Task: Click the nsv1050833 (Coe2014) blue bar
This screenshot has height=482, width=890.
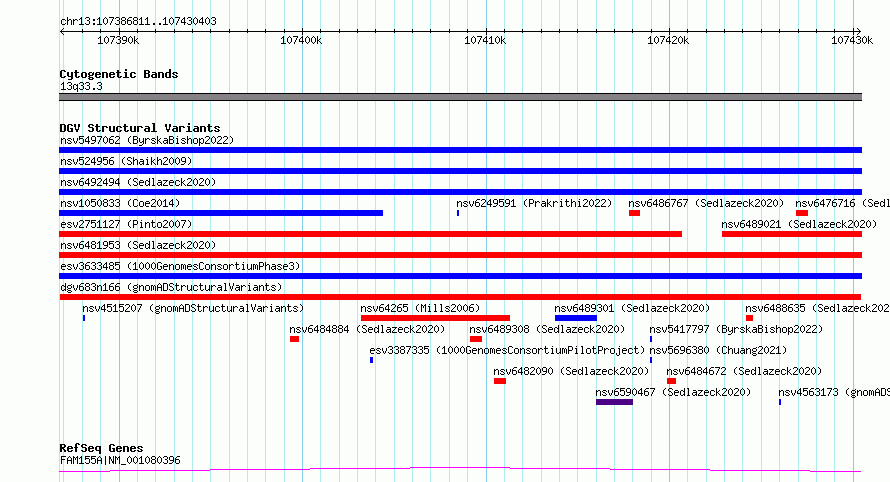Action: (221, 213)
